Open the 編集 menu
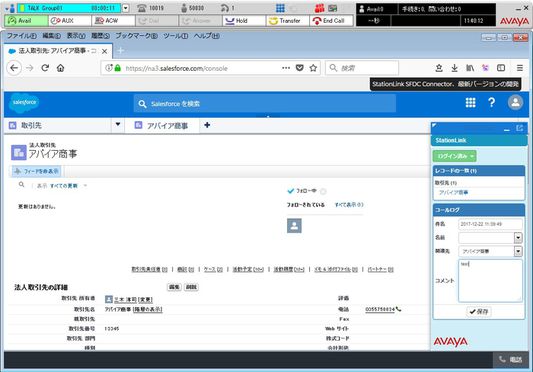The height and width of the screenshot is (372, 533). (x=52, y=35)
